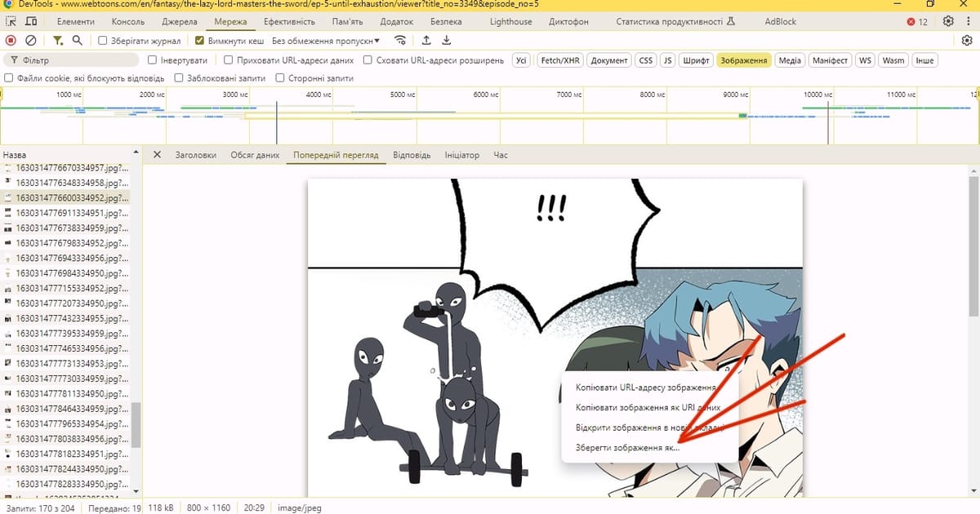Switch to the 'Консоль' tab
The height and width of the screenshot is (514, 980).
point(128,22)
